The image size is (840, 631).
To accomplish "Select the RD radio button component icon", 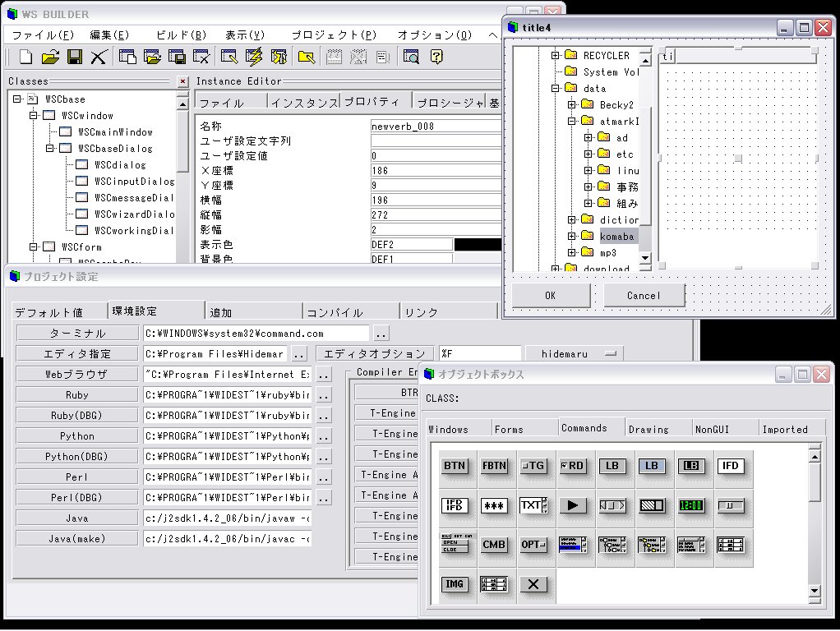I will 573,465.
